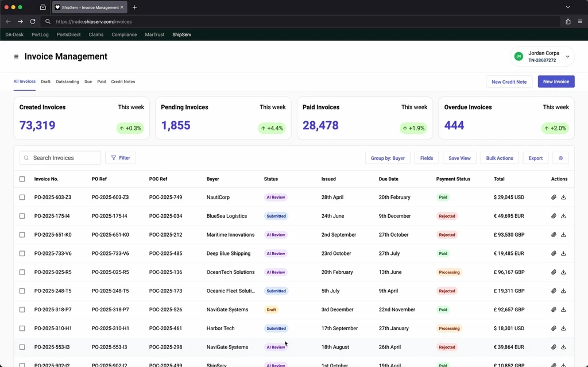Open the Bulk Actions menu
The width and height of the screenshot is (588, 367).
point(500,158)
